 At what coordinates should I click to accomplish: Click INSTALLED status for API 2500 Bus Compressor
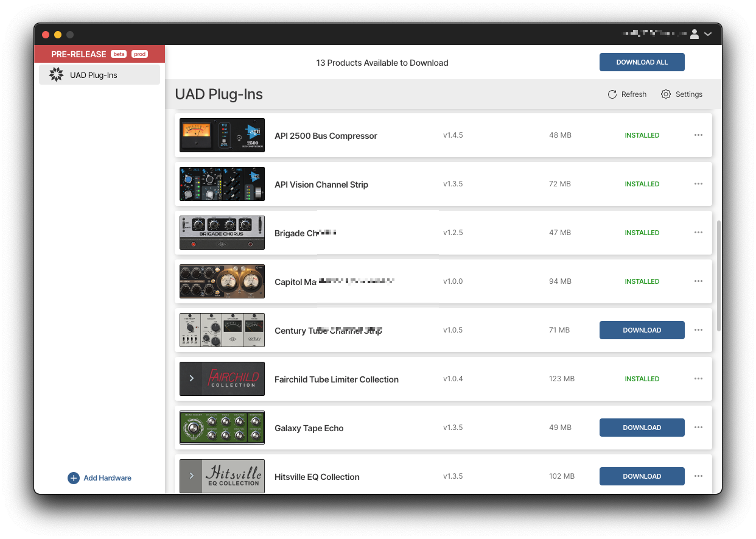642,135
